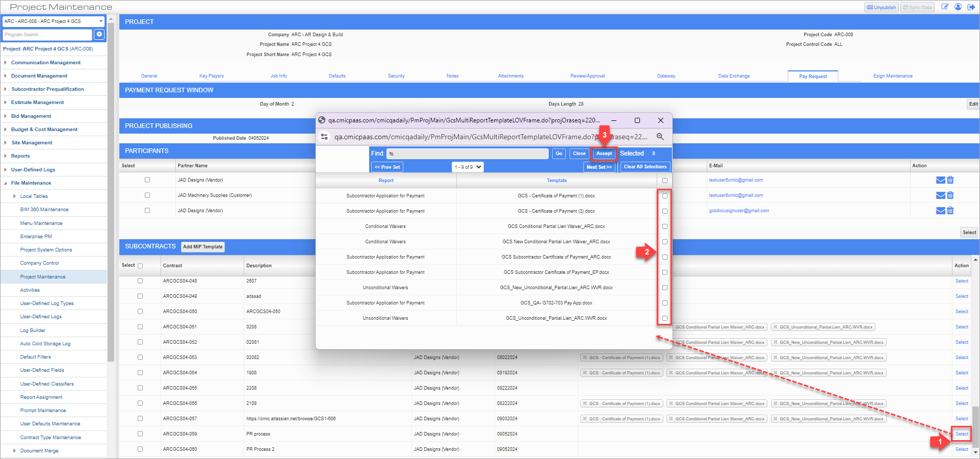Toggle select-all checkbox in template header
980x459 pixels.
pyautogui.click(x=665, y=181)
